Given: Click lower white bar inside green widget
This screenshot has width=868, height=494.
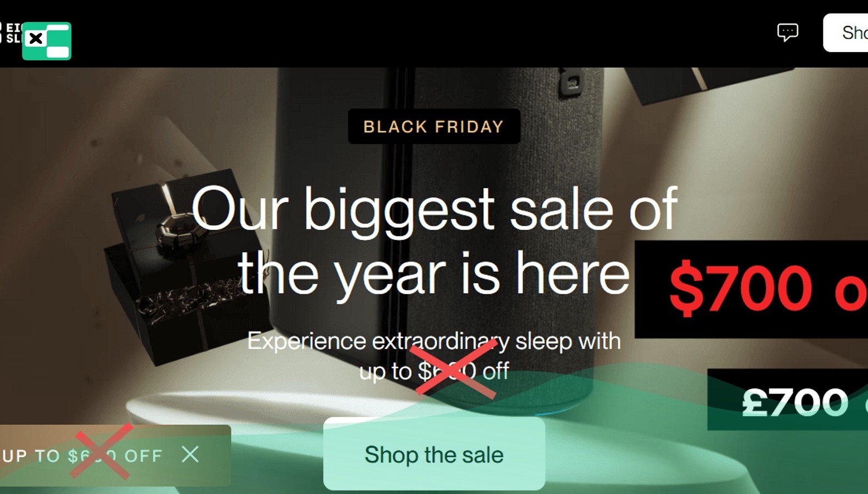Looking at the screenshot, I should [58, 52].
